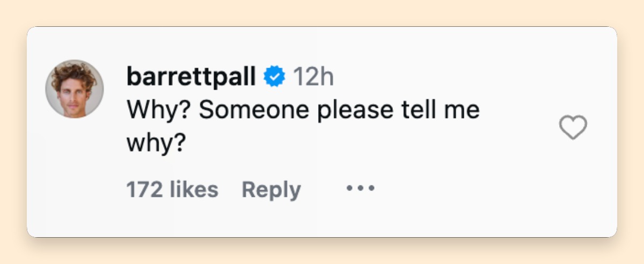The image size is (644, 264).
Task: Open the three-dot more options menu
Action: (361, 189)
